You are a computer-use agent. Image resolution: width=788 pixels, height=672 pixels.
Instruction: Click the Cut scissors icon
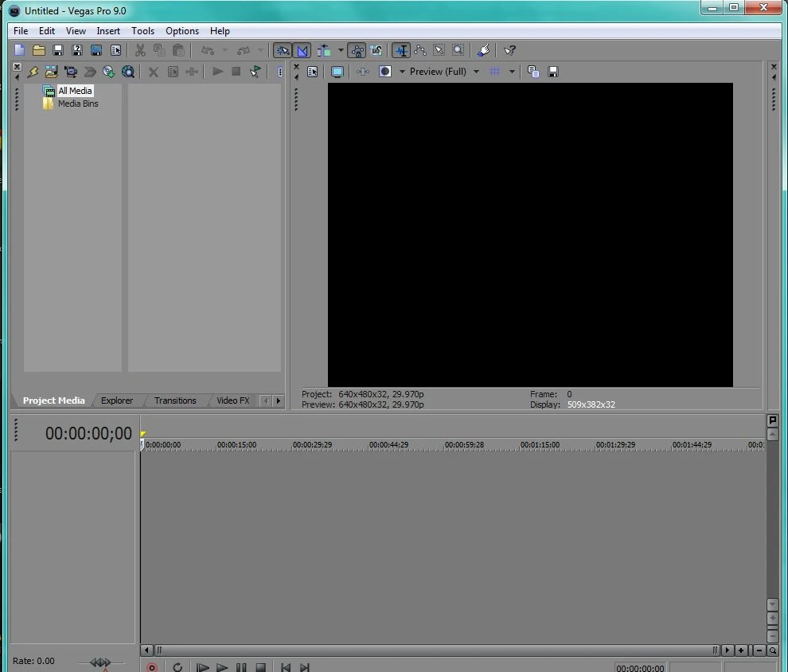tap(140, 50)
